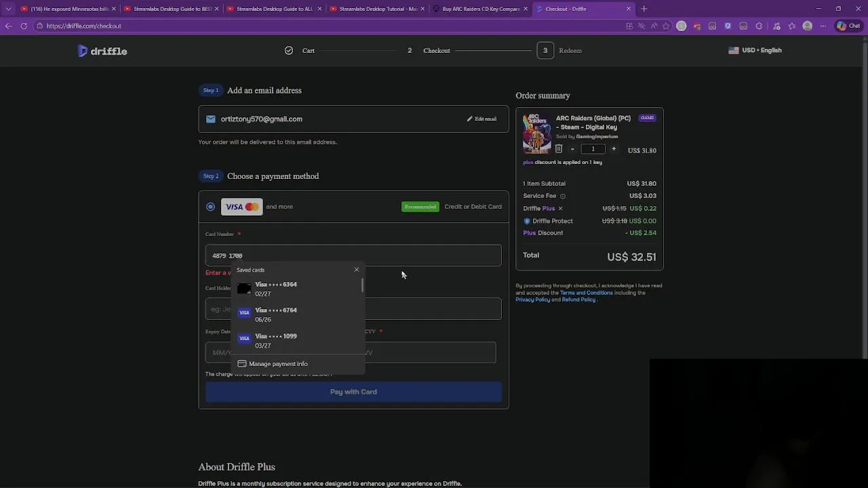868x488 pixels.
Task: Open the browser settings and more menu
Action: pos(823,26)
